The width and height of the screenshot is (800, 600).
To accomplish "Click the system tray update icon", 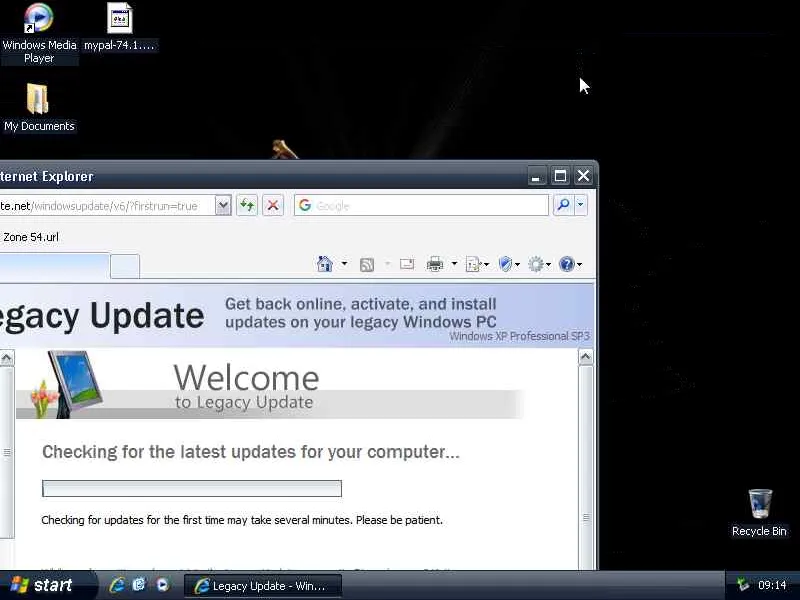I will point(743,585).
